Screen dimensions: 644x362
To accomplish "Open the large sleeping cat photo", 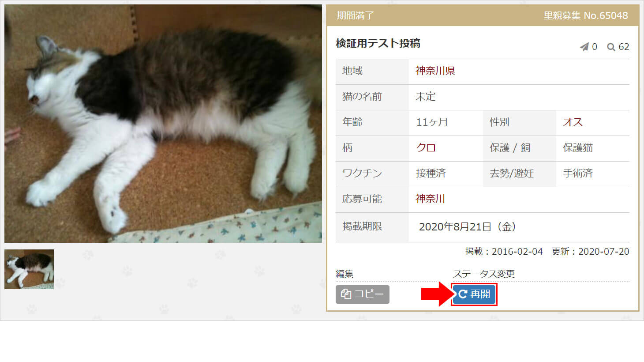I will coord(163,124).
